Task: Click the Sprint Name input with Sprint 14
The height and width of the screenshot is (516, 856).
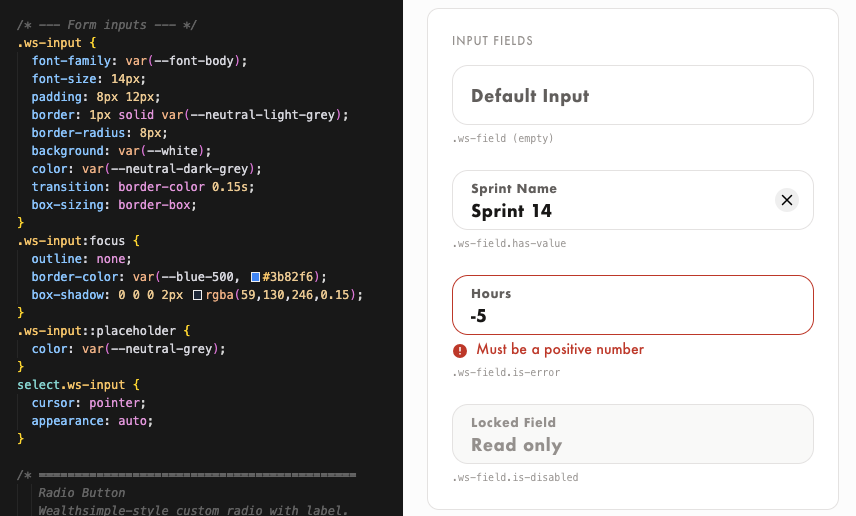Action: tap(633, 200)
